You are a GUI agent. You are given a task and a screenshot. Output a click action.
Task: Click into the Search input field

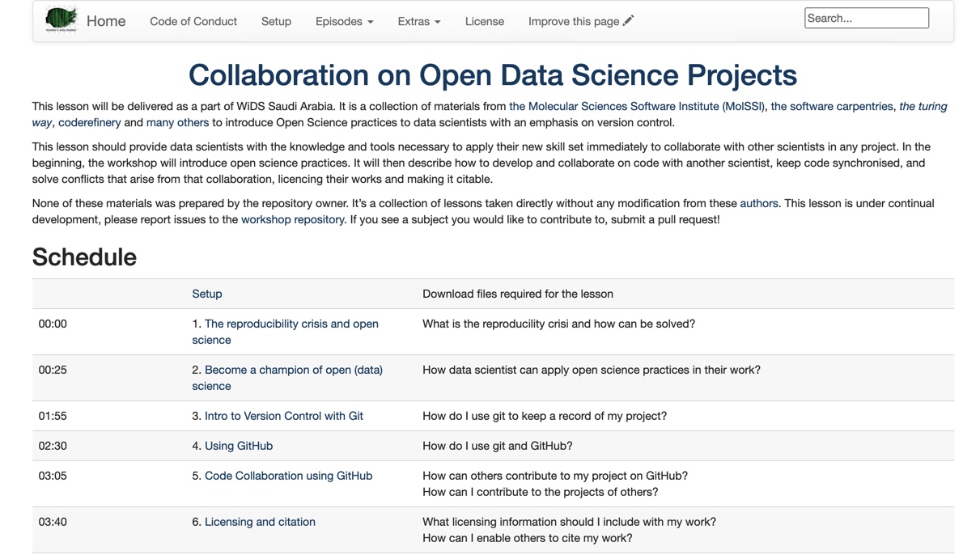pos(866,18)
